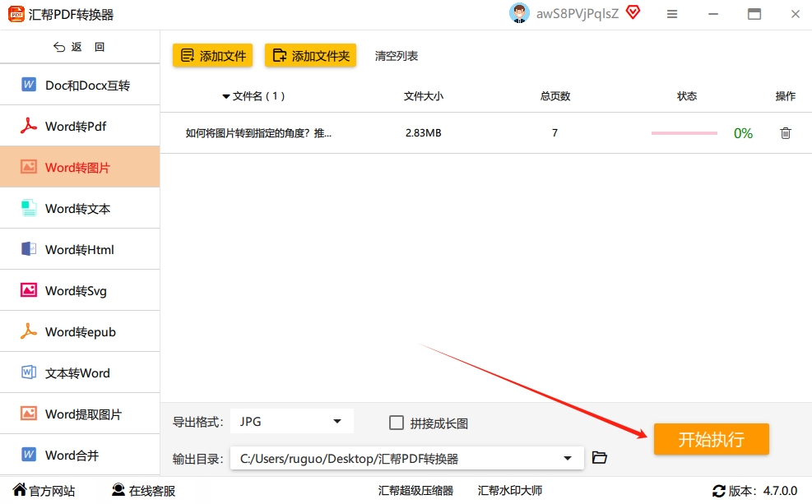
Task: Click the 添加文件 button
Action: coord(213,55)
